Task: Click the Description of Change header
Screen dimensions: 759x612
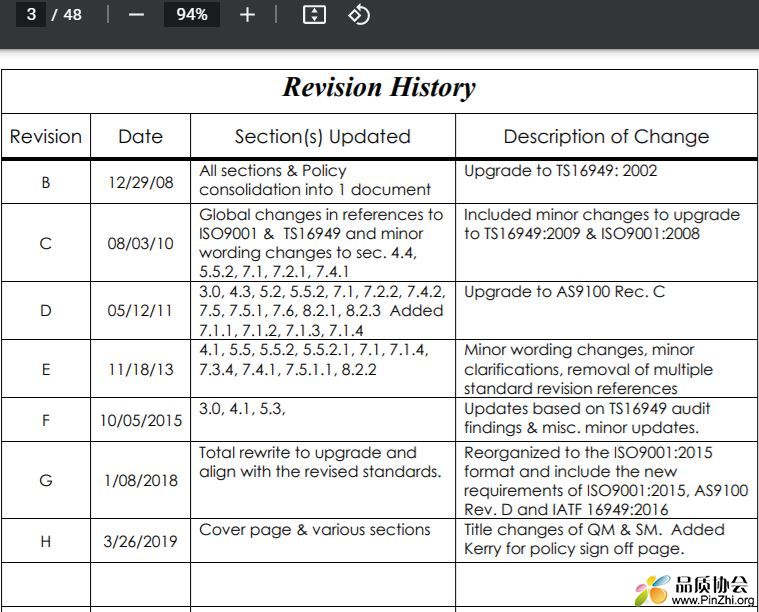Action: pos(606,137)
